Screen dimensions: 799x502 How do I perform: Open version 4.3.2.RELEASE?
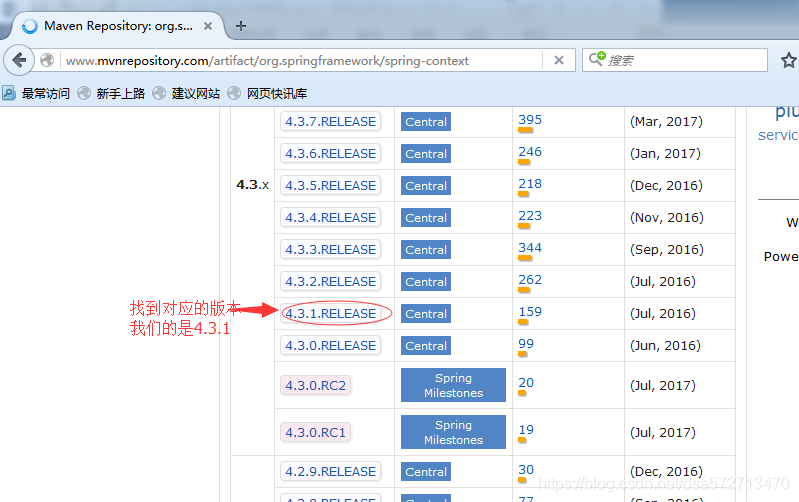click(330, 281)
